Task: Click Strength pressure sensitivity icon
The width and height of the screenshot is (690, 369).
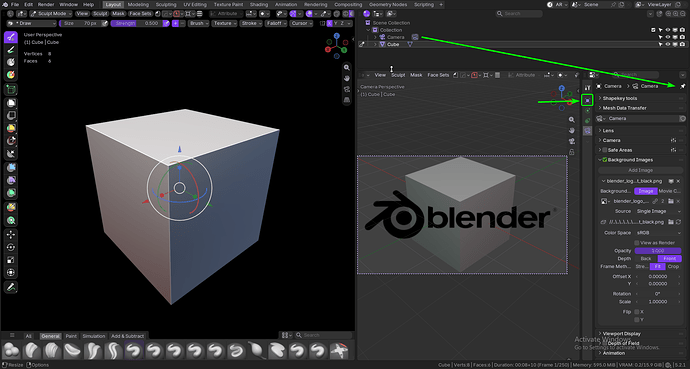Action: point(166,23)
